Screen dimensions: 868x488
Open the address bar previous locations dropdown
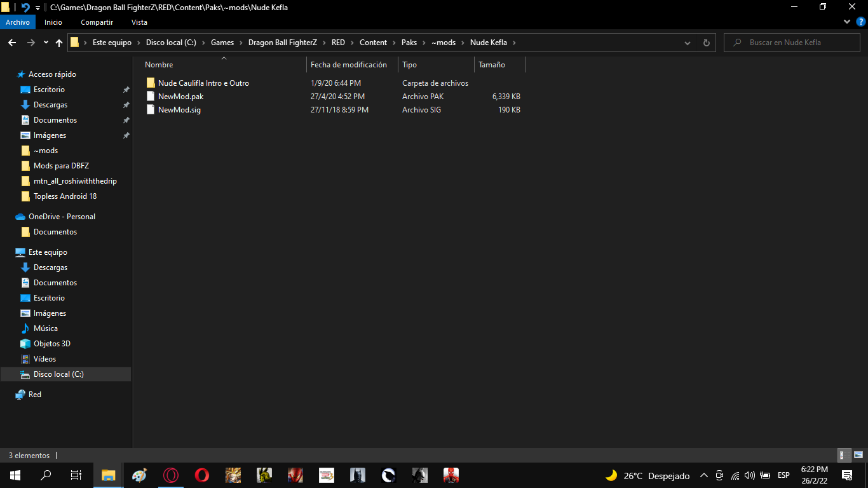click(x=688, y=43)
